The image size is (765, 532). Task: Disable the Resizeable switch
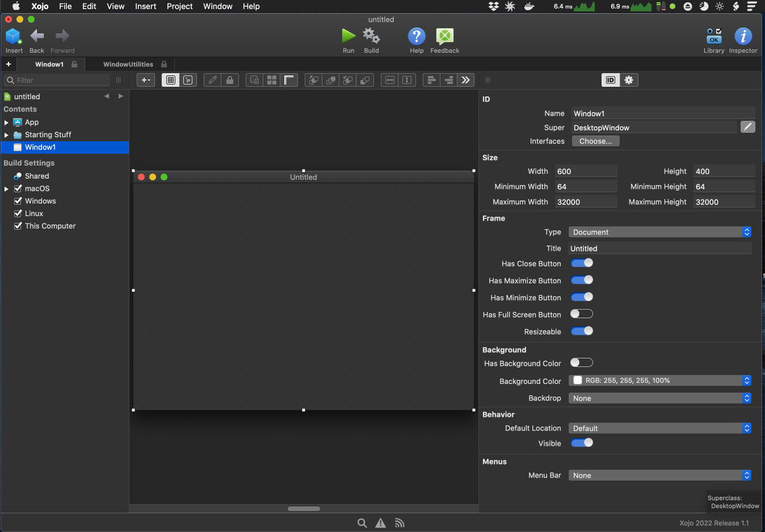point(582,331)
